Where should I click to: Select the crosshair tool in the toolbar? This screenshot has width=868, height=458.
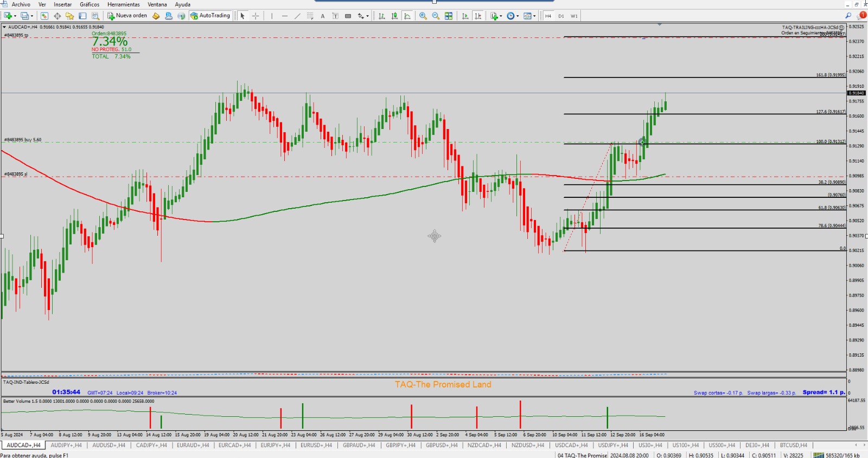click(256, 16)
